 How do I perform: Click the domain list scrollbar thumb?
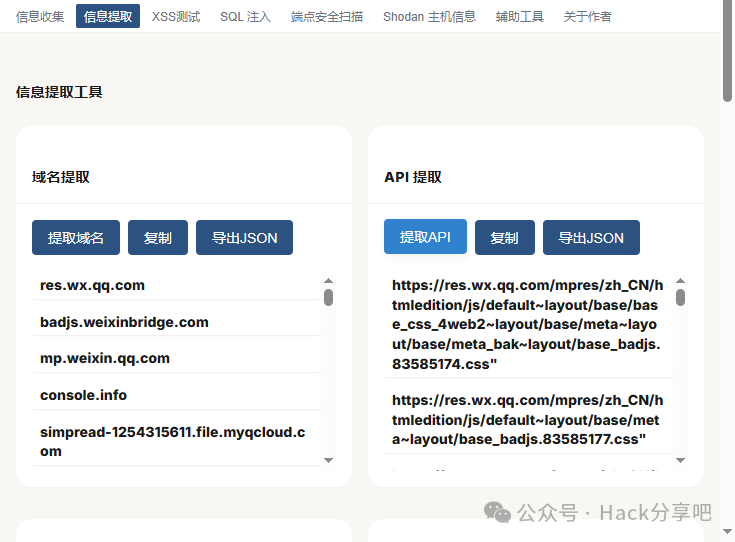[329, 297]
